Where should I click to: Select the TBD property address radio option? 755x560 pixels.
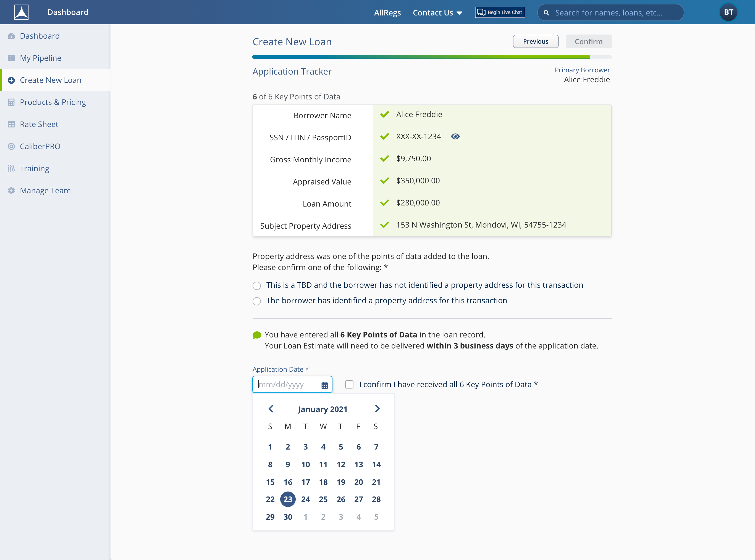click(x=257, y=286)
